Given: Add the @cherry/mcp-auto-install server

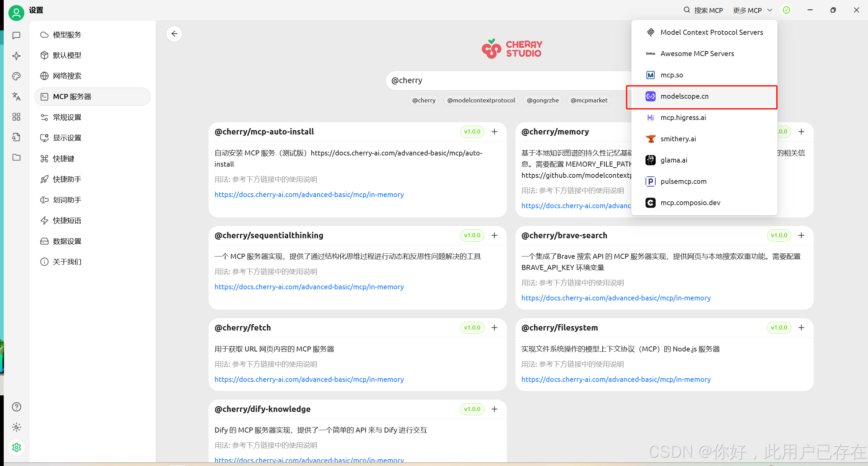Looking at the screenshot, I should click(494, 131).
